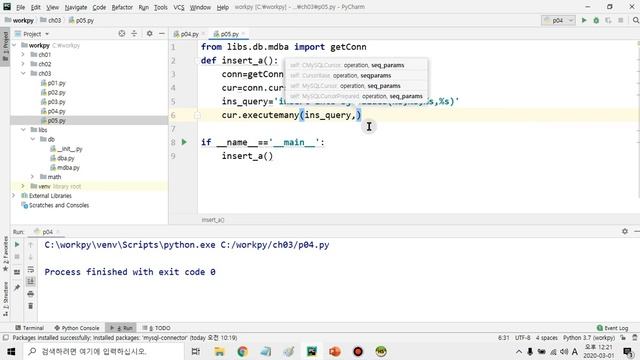Click the UTF-8 encoding selector
Screen dimensions: 640x360
click(522, 338)
